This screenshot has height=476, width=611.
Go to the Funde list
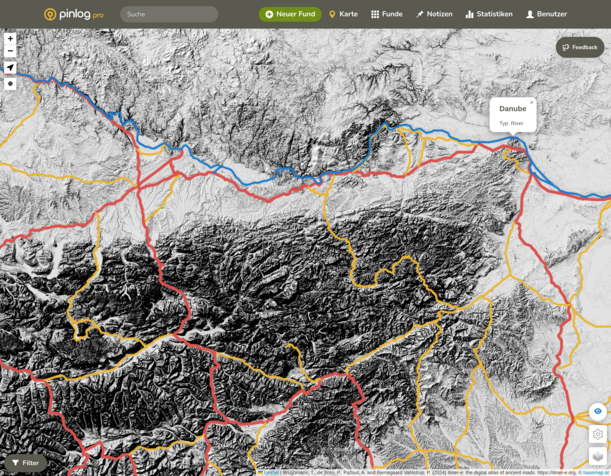coord(386,14)
